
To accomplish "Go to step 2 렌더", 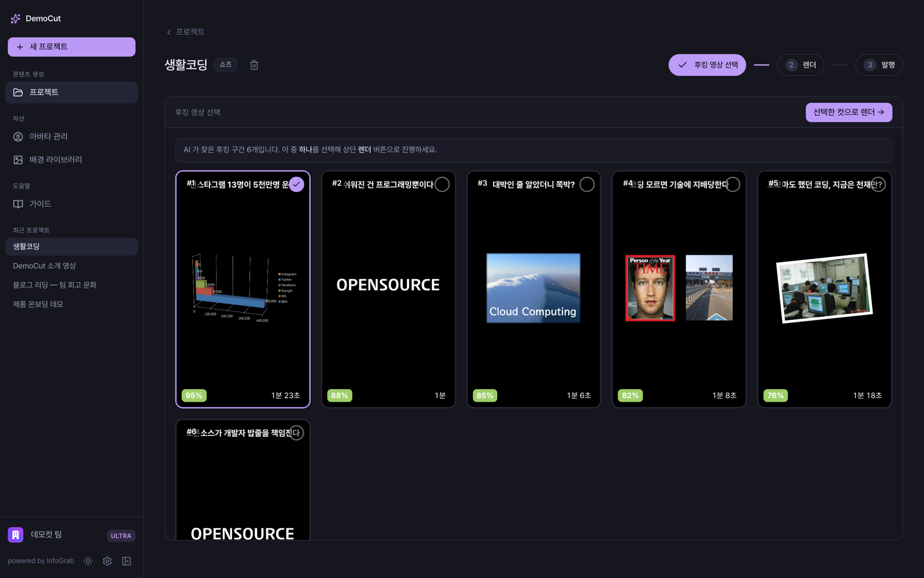I will [800, 65].
